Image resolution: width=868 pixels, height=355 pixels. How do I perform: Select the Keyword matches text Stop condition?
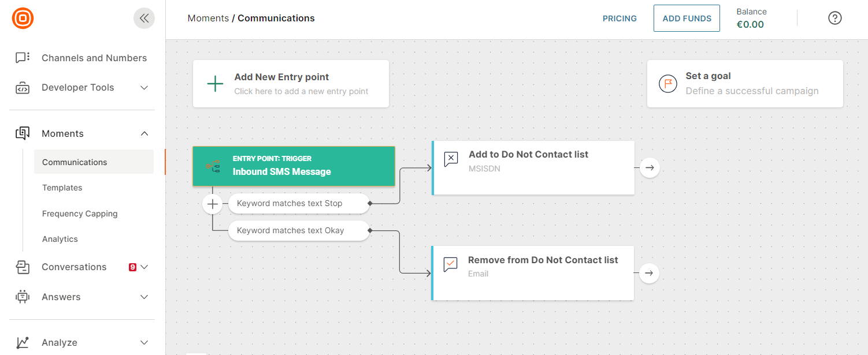click(x=298, y=203)
